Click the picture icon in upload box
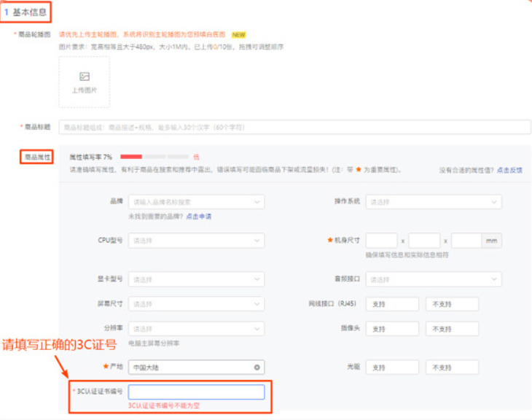The width and height of the screenshot is (532, 420). click(84, 77)
